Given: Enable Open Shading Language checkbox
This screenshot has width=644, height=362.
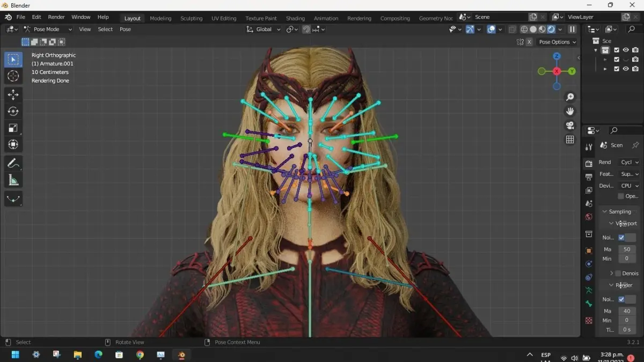Looking at the screenshot, I should point(621,196).
